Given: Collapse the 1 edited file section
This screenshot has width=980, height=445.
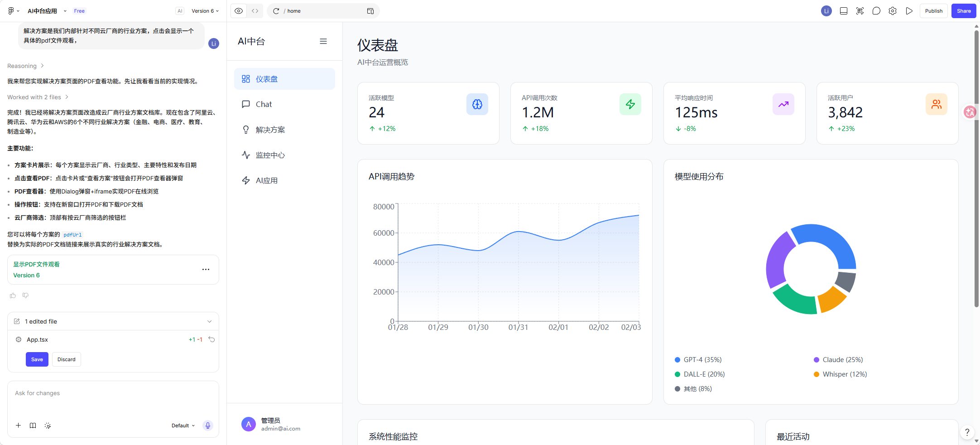Looking at the screenshot, I should pos(210,321).
